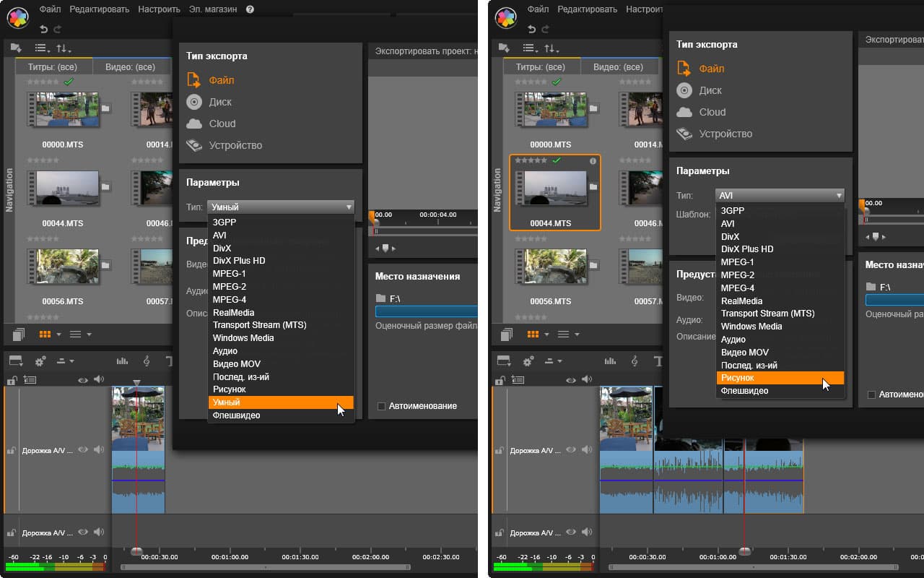Select Устройство export in left window
924x578 pixels.
(235, 145)
